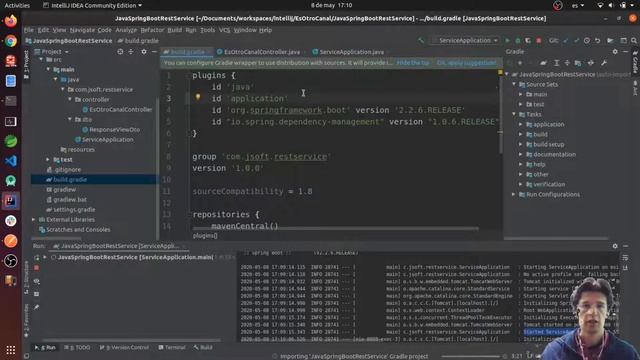Expand all in Gradle panel toolbar
This screenshot has width=640, height=360.
point(556,63)
